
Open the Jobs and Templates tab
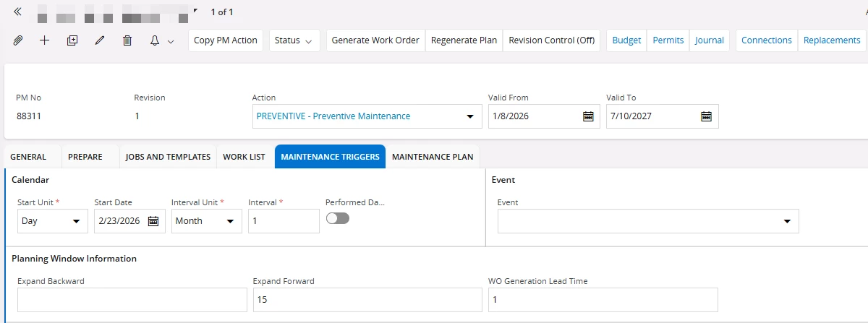(168, 157)
